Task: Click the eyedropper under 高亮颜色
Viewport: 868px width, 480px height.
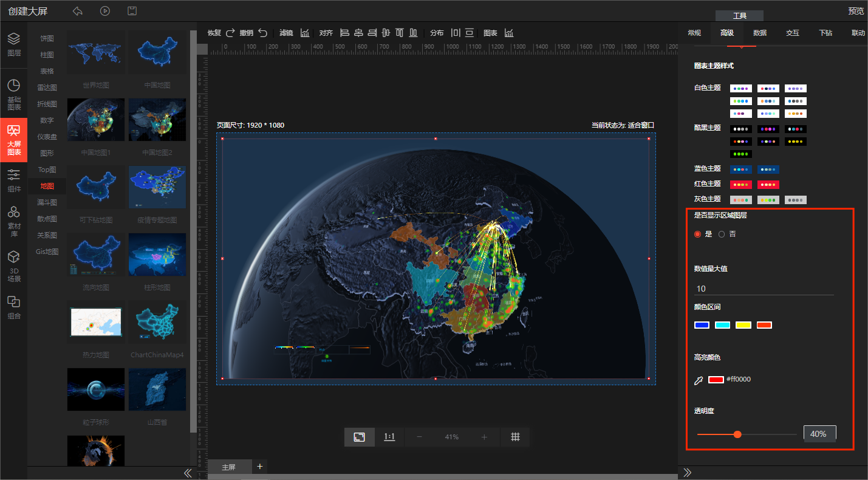Action: point(699,380)
